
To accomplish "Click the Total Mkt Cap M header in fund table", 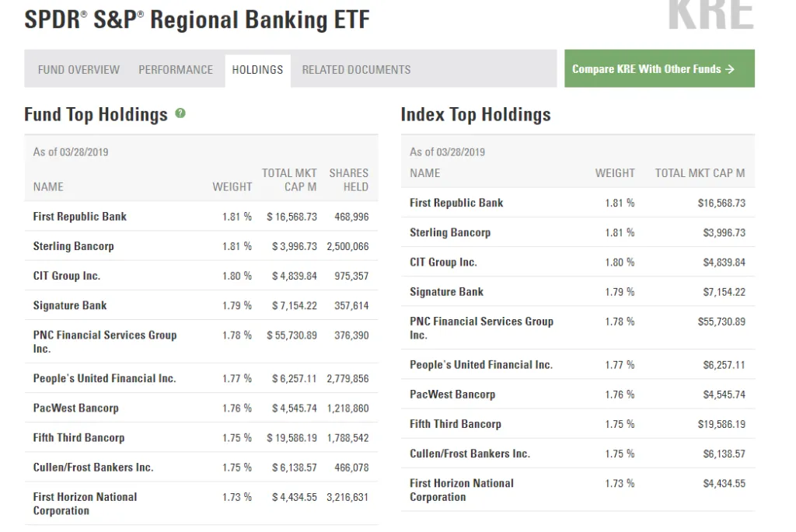I will (289, 179).
